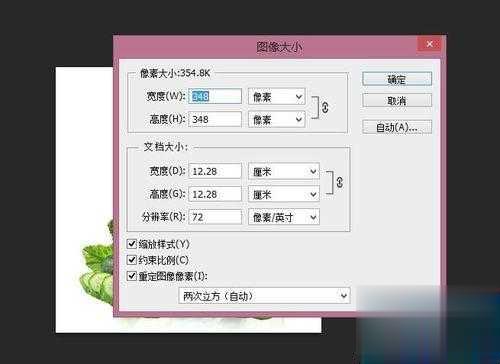500x364 pixels.
Task: Uncheck the 缩放样式(Y) checkbox
Action: tap(132, 244)
